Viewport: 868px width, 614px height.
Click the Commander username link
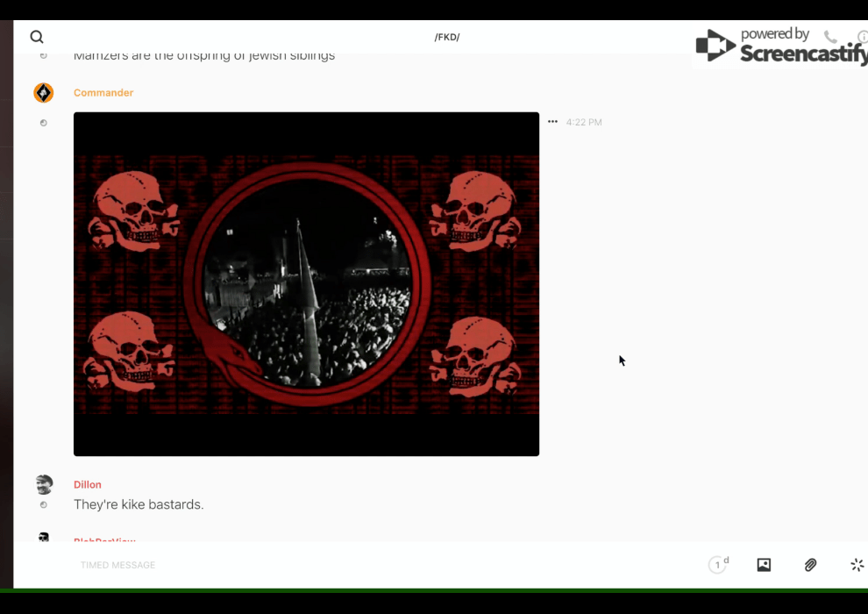point(103,93)
